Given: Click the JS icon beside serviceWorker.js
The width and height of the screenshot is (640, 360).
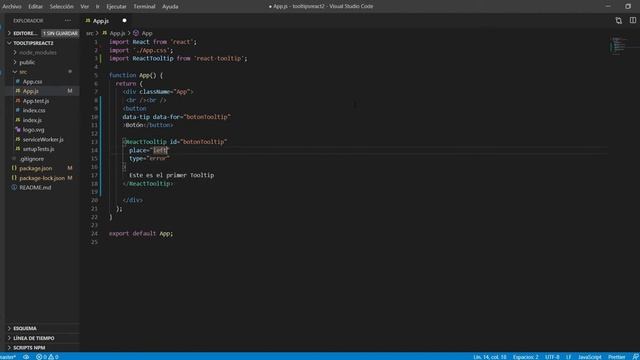Looking at the screenshot, I should click(x=18, y=139).
